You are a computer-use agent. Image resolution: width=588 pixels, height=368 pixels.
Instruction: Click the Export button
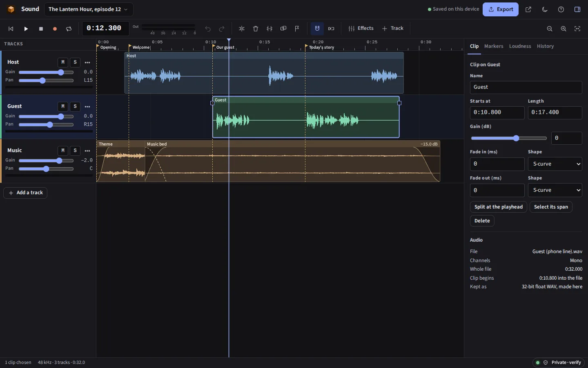(x=501, y=9)
